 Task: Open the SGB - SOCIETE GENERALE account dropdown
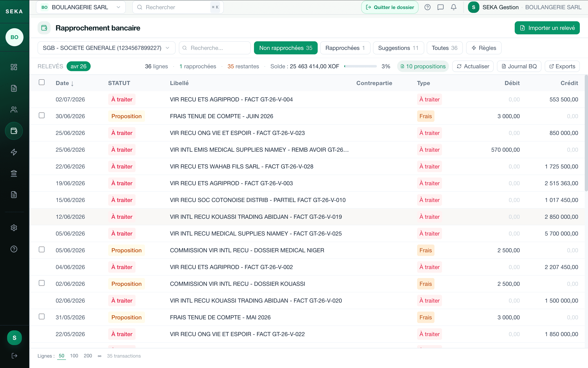pyautogui.click(x=106, y=48)
